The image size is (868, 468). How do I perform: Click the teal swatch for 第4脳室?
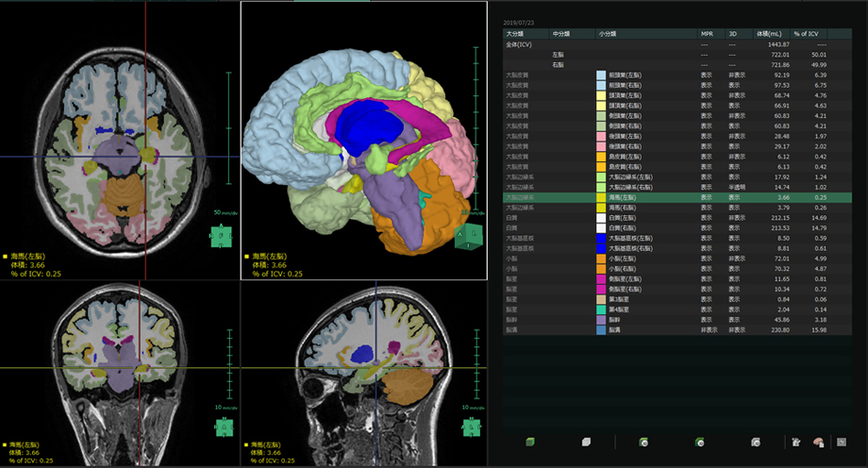(601, 309)
